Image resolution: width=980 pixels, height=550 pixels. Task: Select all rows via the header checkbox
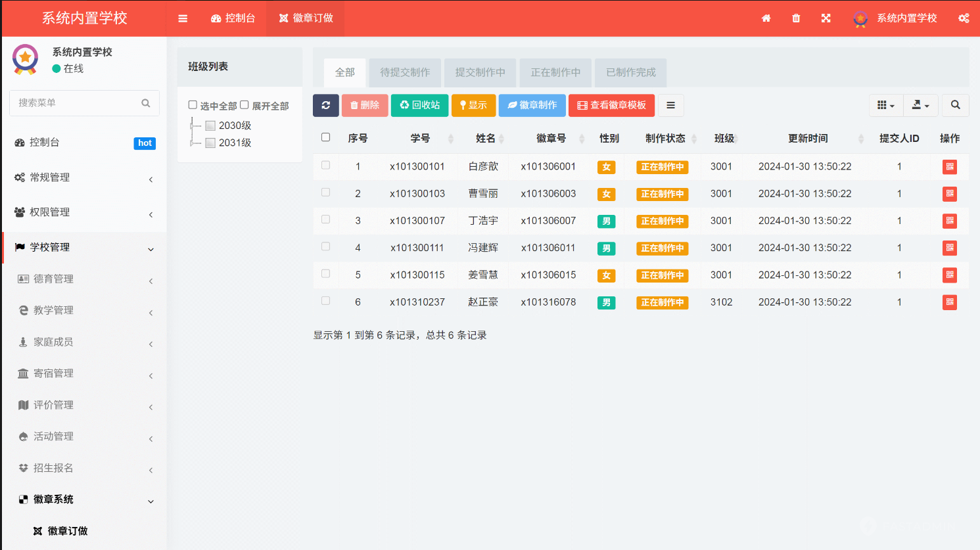325,138
